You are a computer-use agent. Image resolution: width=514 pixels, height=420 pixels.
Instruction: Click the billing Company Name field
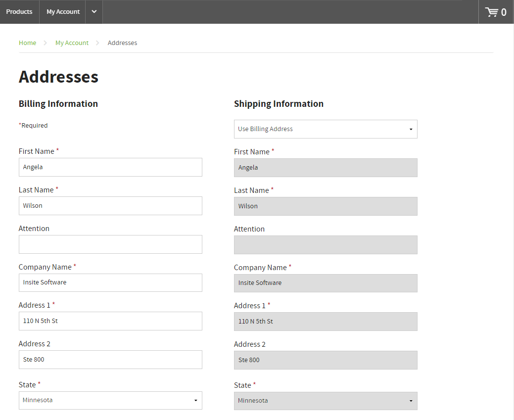110,282
